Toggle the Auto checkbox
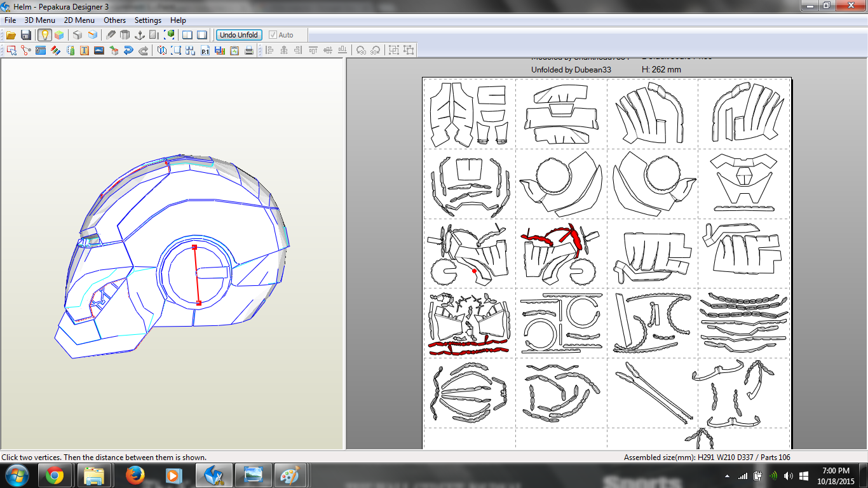 281,35
